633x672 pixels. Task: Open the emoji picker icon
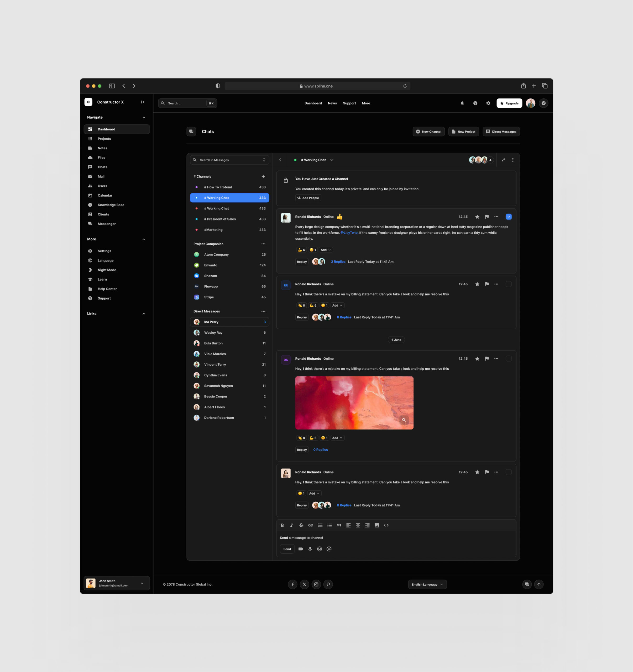tap(320, 549)
